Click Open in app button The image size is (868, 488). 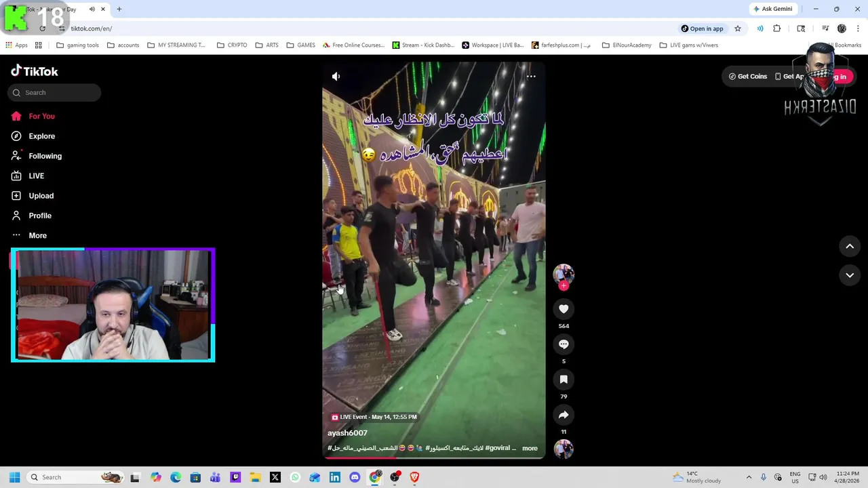(702, 28)
